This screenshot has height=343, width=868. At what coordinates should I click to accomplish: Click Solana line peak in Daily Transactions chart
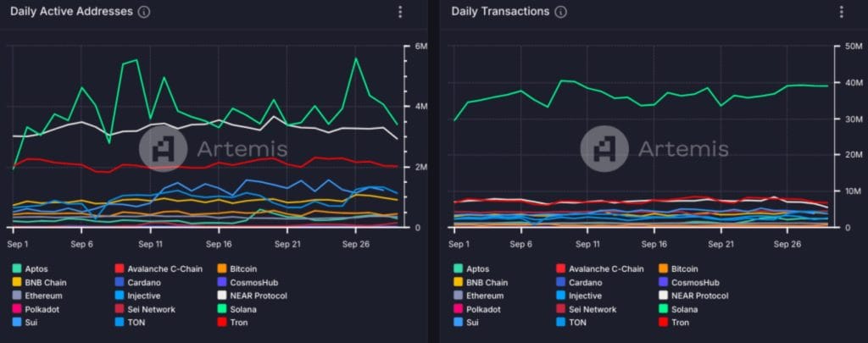pos(561,80)
